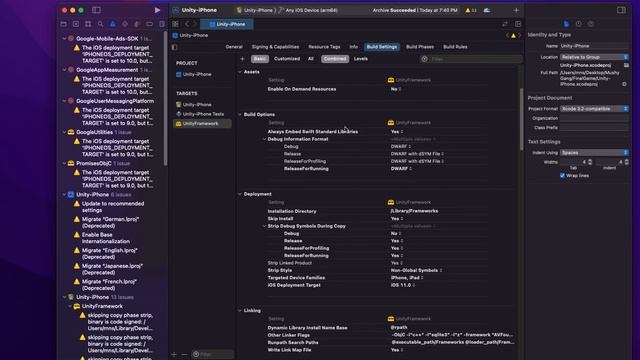Select the Customized settings filter
The height and width of the screenshot is (360, 640).
(x=287, y=59)
